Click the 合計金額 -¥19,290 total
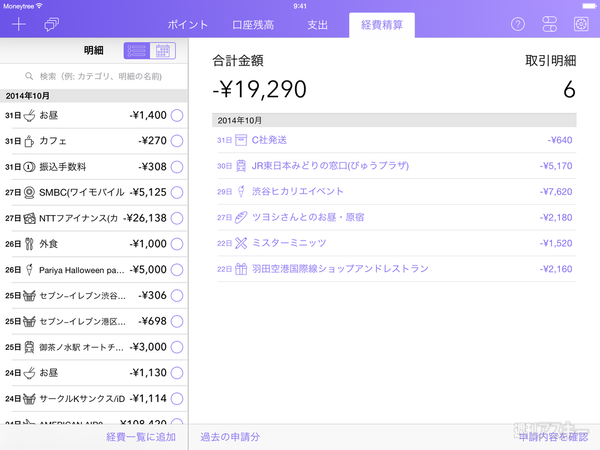 click(x=259, y=89)
